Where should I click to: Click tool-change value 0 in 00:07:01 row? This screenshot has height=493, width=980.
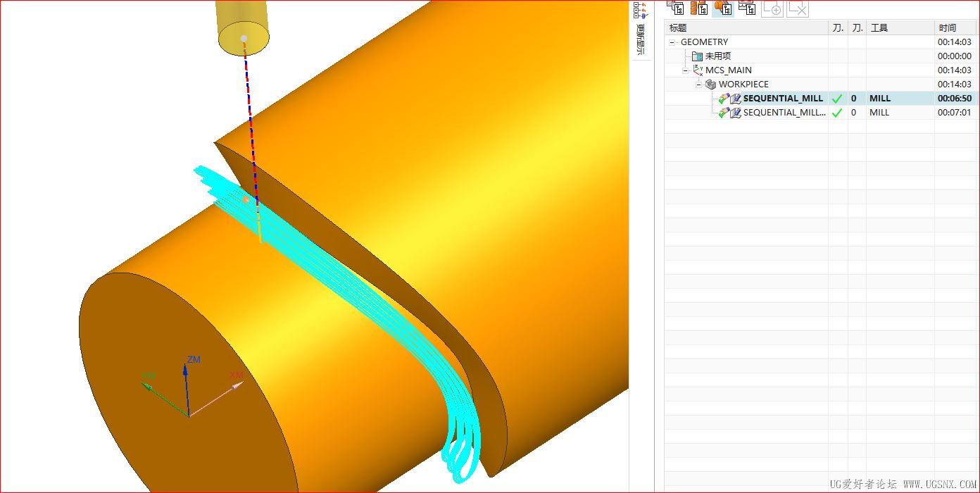click(x=854, y=113)
